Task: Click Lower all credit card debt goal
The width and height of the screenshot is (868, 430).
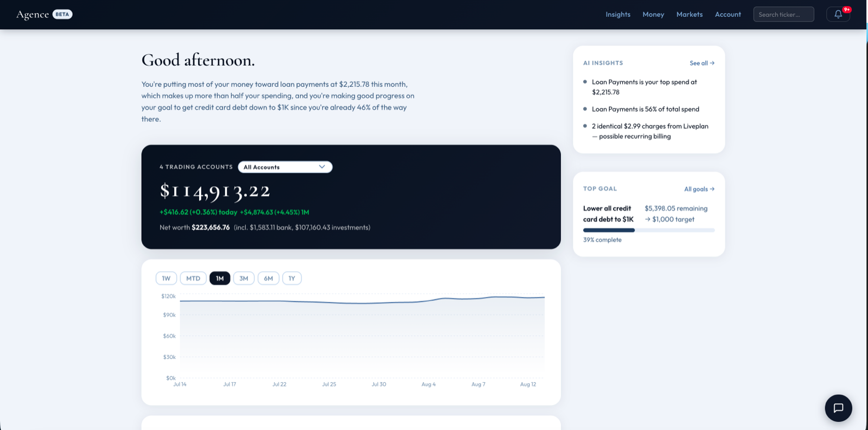Action: (608, 214)
